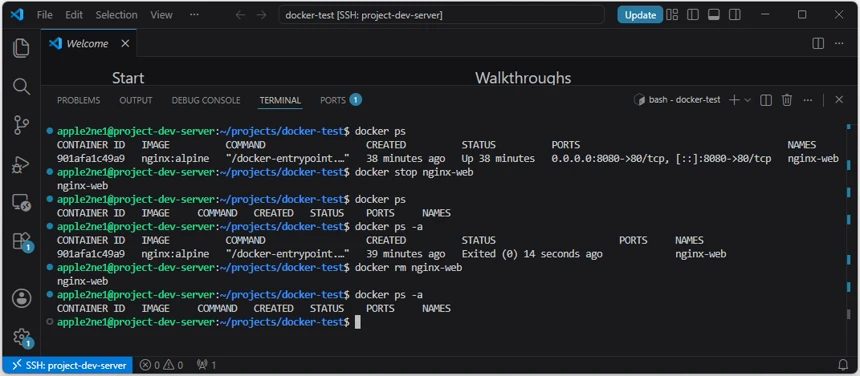The height and width of the screenshot is (376, 860).
Task: Switch to the DEBUG CONSOLE tab
Action: (206, 100)
